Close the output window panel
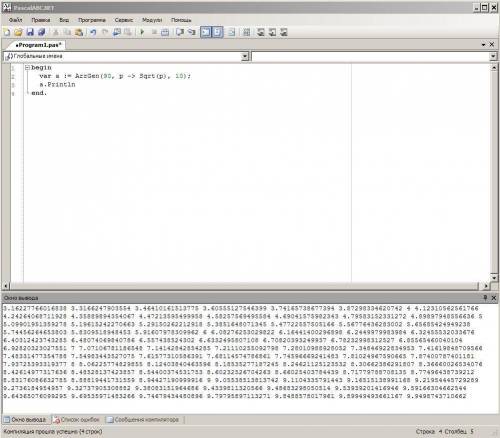500x438 pixels. 494,298
